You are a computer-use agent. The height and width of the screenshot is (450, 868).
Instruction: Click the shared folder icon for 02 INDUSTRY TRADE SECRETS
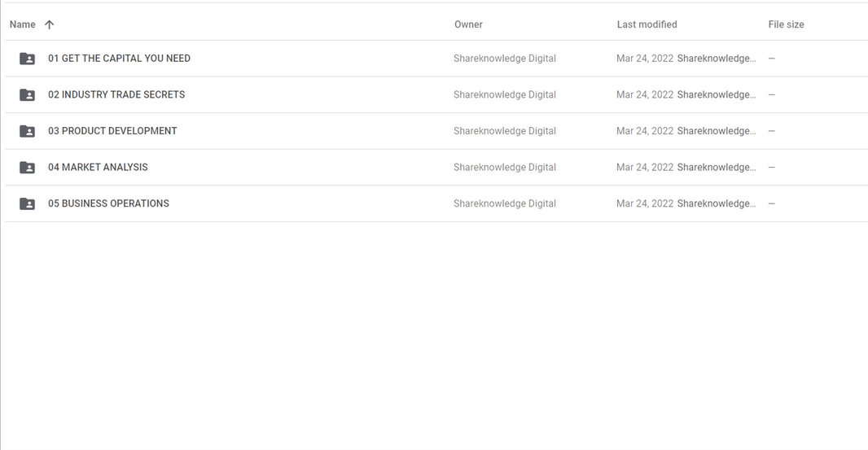(27, 94)
